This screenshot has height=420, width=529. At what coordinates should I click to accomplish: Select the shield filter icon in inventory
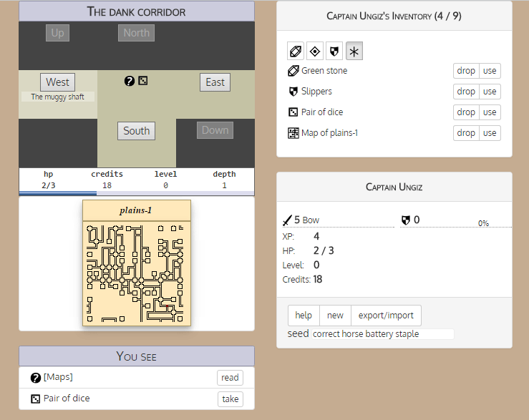[334, 51]
